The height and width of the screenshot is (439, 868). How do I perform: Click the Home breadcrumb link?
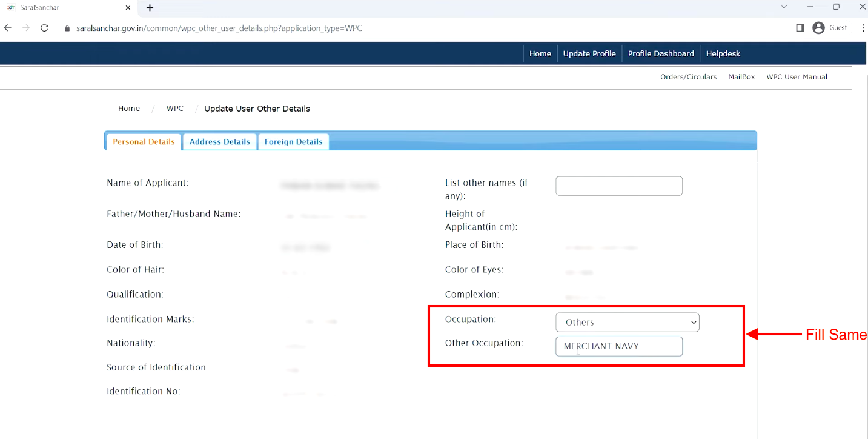129,109
